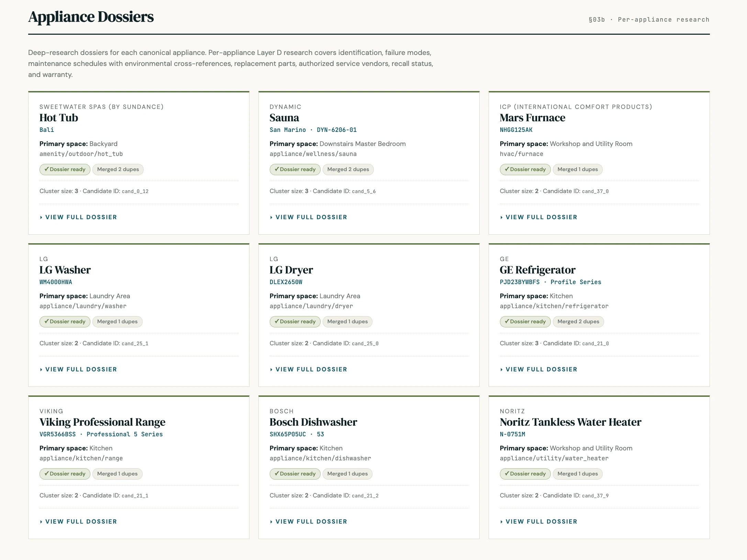This screenshot has height=560, width=747.
Task: Click Merged 1 dupes badge on Noritz Heater
Action: tap(578, 474)
